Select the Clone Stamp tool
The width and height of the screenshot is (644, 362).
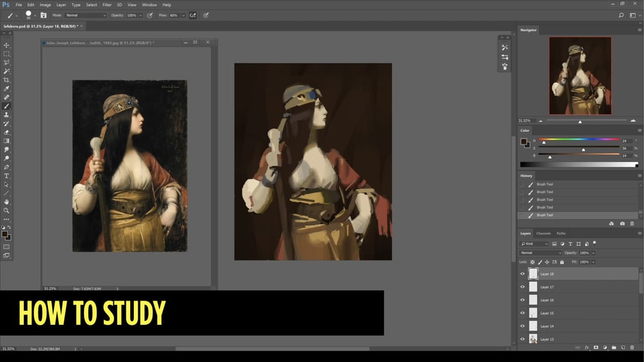point(6,115)
